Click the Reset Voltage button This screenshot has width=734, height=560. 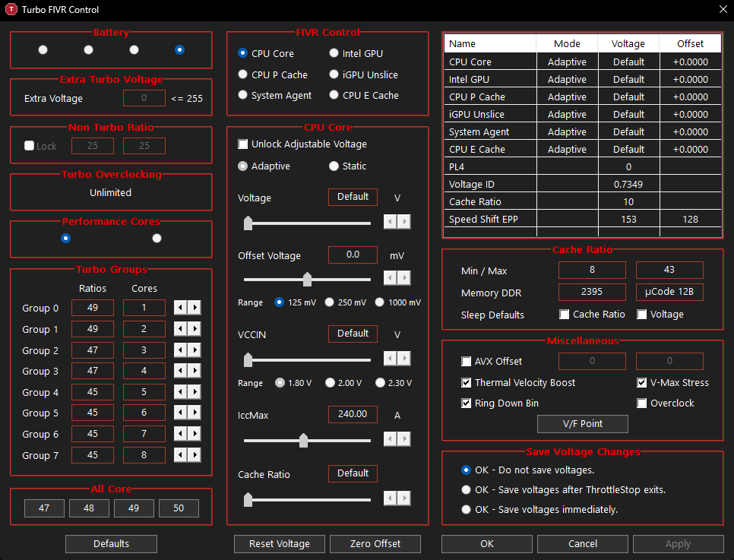[x=280, y=543]
